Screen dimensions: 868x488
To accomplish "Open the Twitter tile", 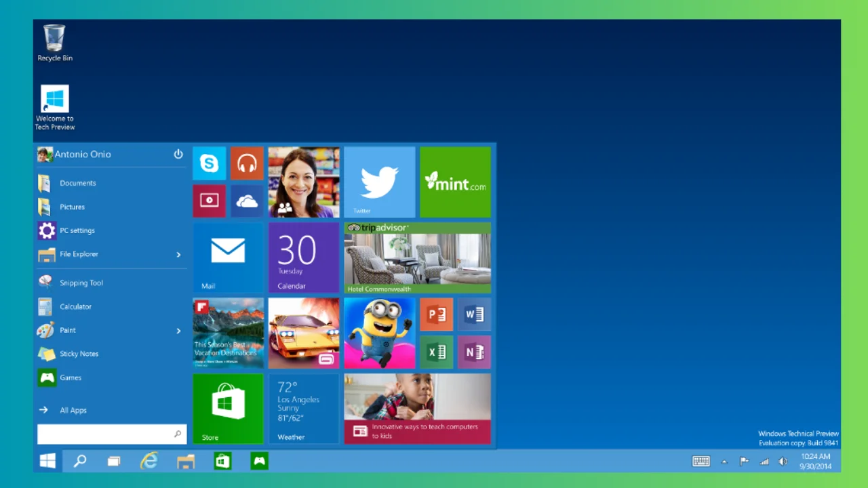I will [x=380, y=182].
